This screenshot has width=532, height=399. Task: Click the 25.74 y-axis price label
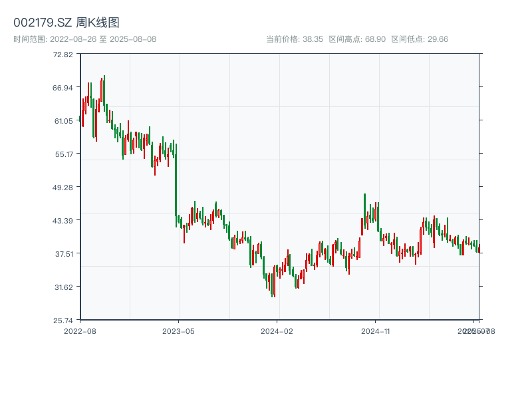pyautogui.click(x=63, y=320)
